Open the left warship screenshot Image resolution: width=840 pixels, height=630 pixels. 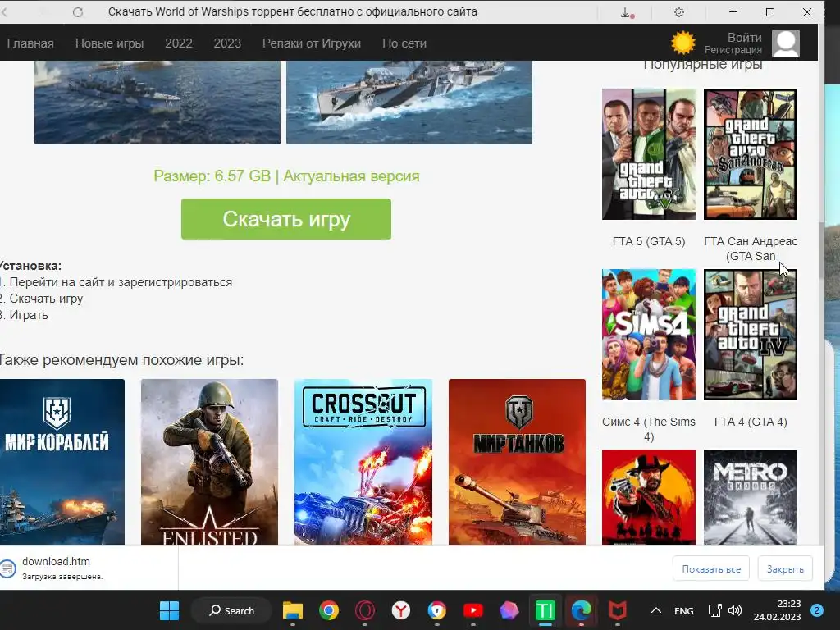[157, 103]
